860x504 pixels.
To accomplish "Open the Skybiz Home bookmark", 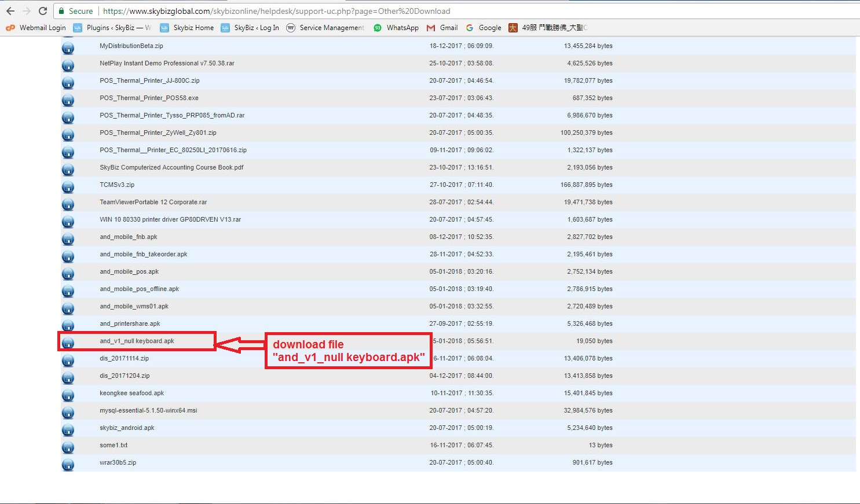I will click(x=187, y=28).
